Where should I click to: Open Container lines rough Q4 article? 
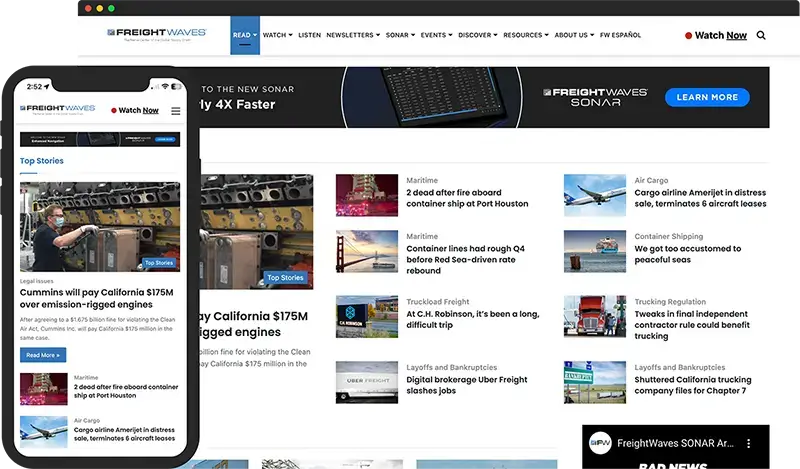(465, 259)
